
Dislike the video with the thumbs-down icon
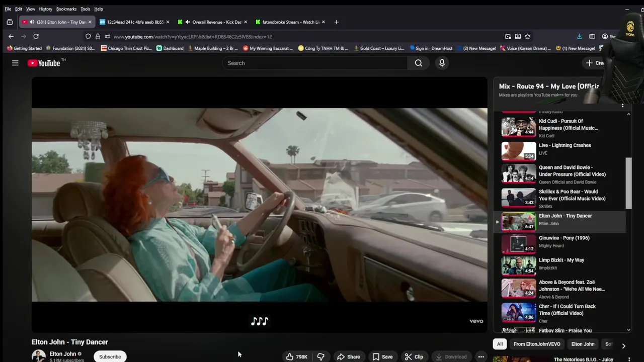coord(320,356)
